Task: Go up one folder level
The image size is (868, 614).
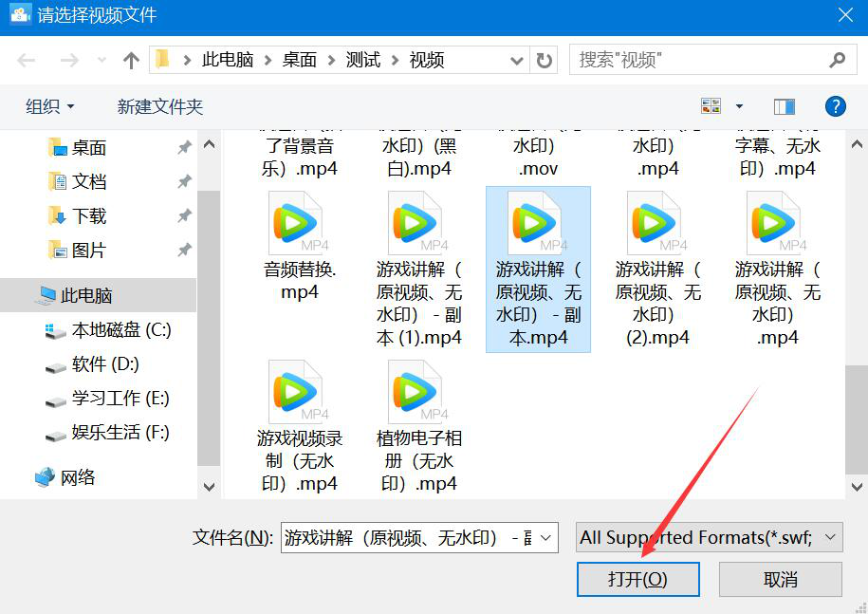Action: pyautogui.click(x=131, y=60)
